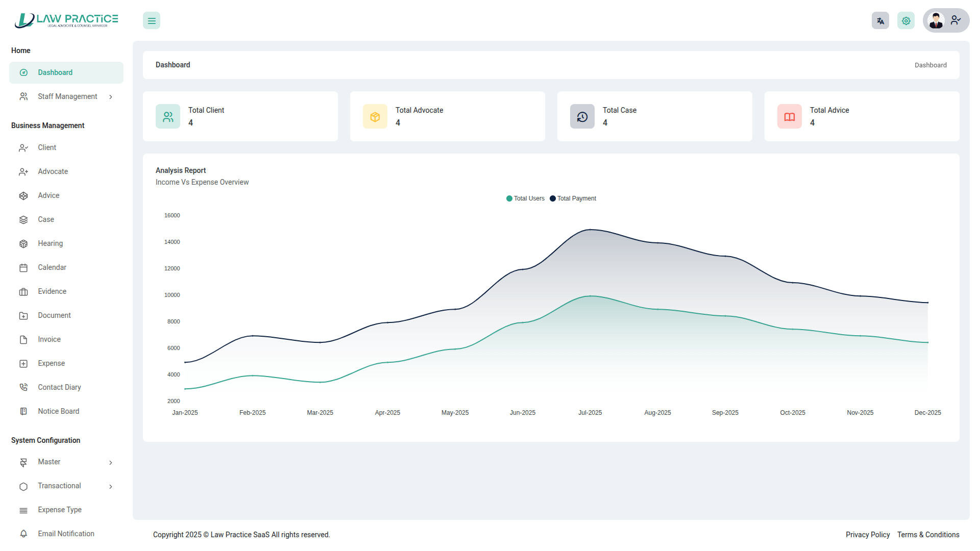The height and width of the screenshot is (551, 980).
Task: Expand the Staff Management submenu chevron
Action: pyautogui.click(x=111, y=97)
